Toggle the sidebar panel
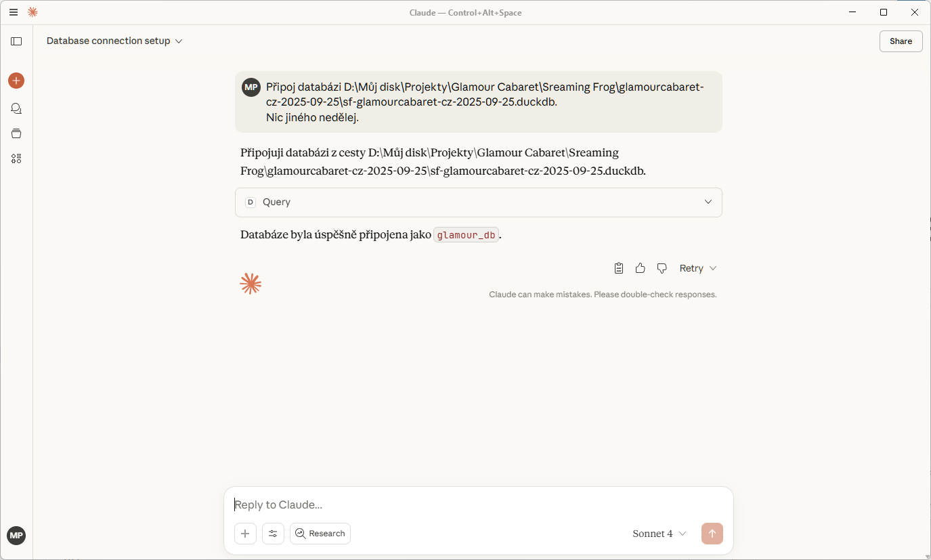Viewport: 931px width, 560px height. pos(16,41)
